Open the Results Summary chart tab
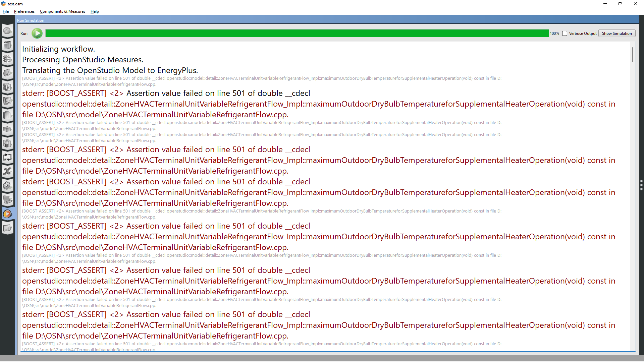 pyautogui.click(x=7, y=228)
